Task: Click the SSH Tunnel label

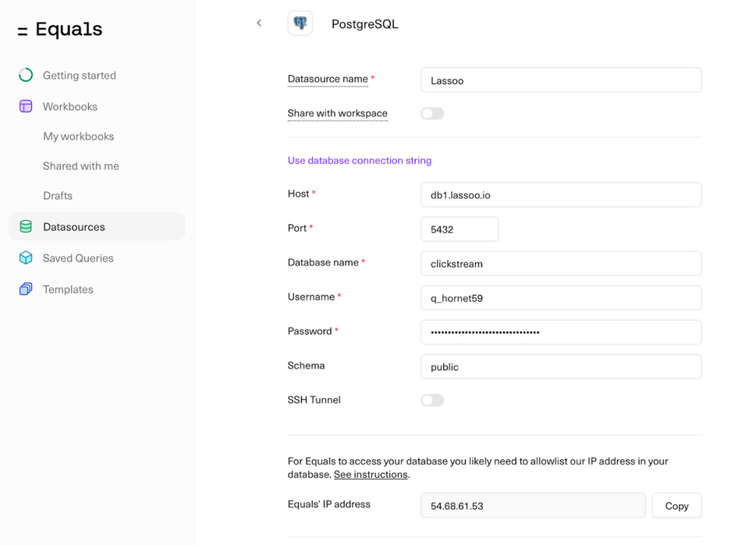Action: pyautogui.click(x=314, y=400)
